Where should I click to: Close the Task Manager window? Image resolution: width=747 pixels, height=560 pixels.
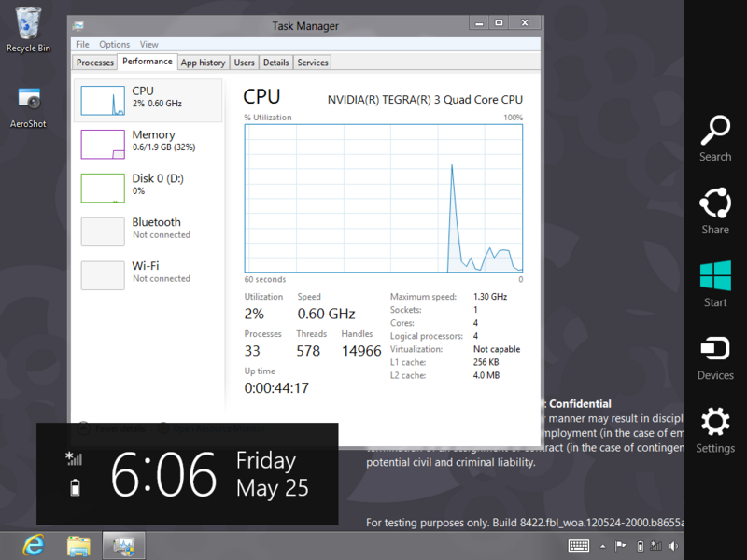point(525,22)
